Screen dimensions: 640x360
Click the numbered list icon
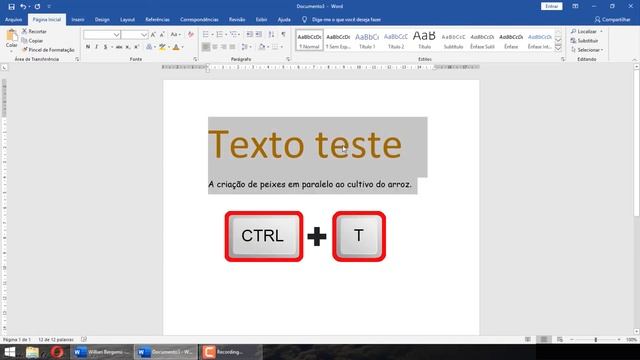(221, 34)
